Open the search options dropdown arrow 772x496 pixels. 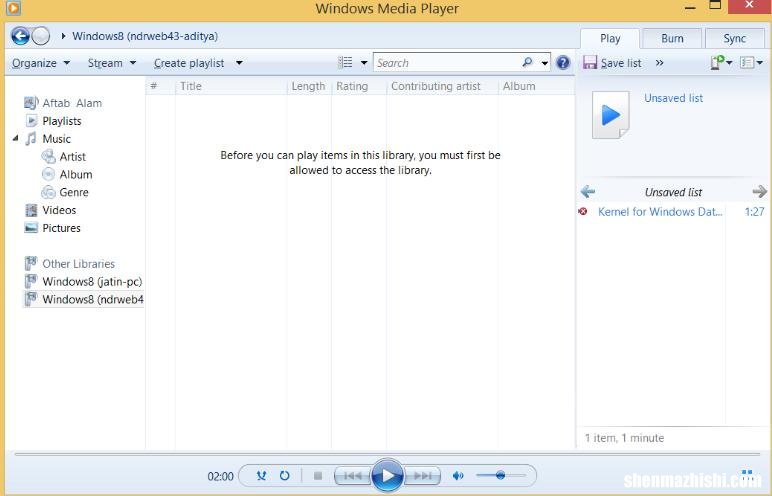(545, 63)
